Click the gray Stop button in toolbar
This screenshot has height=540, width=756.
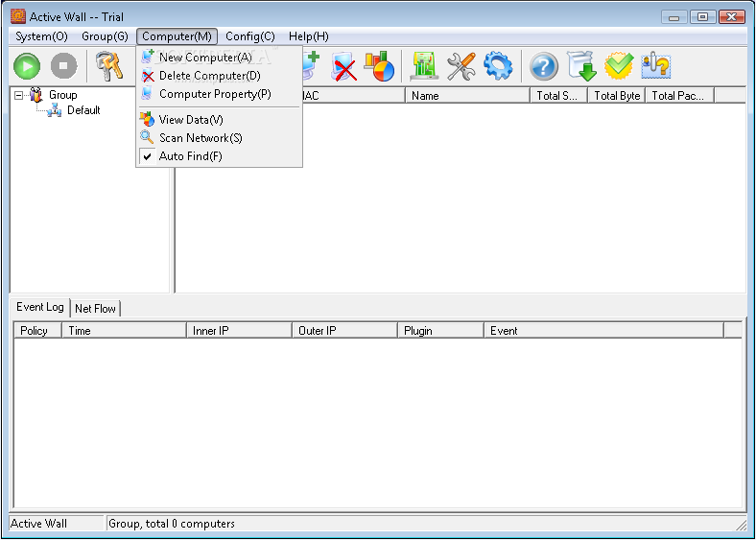[63, 66]
